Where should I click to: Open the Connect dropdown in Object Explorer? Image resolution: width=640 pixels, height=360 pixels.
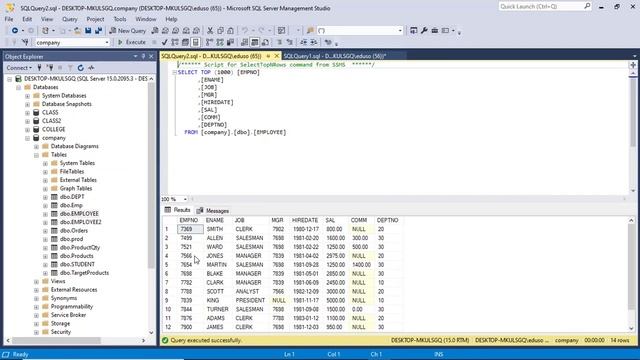point(19,68)
